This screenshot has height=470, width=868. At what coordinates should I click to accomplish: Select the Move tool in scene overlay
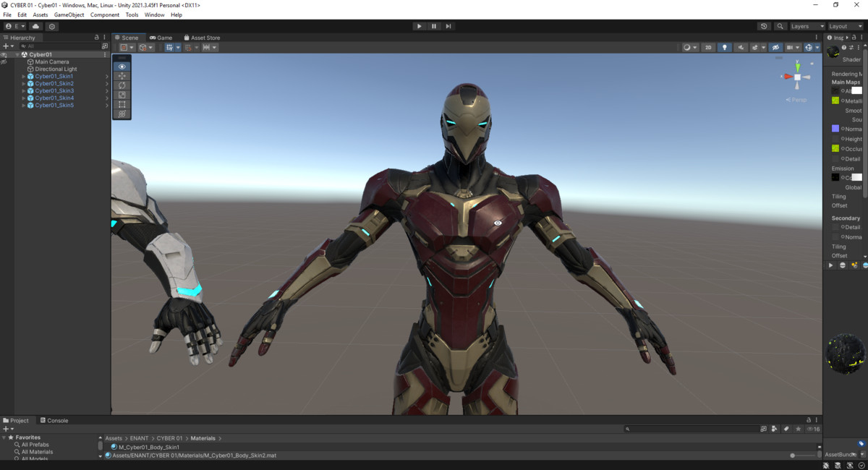tap(122, 76)
